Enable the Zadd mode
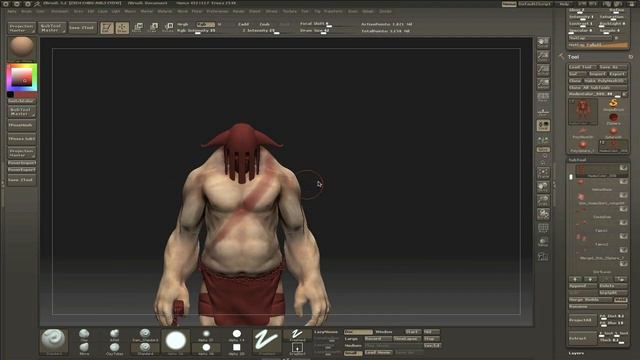The height and width of the screenshot is (360, 640). pyautogui.click(x=243, y=24)
